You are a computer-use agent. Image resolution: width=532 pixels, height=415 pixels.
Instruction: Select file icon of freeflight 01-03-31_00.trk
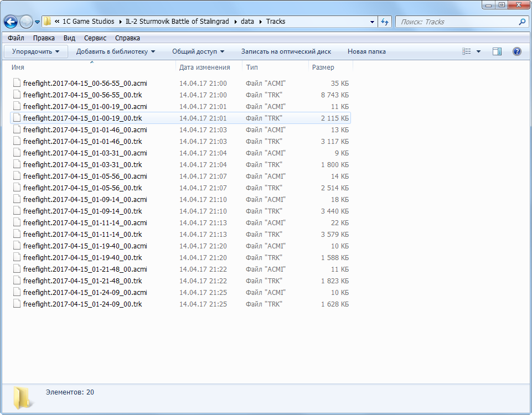click(x=17, y=164)
